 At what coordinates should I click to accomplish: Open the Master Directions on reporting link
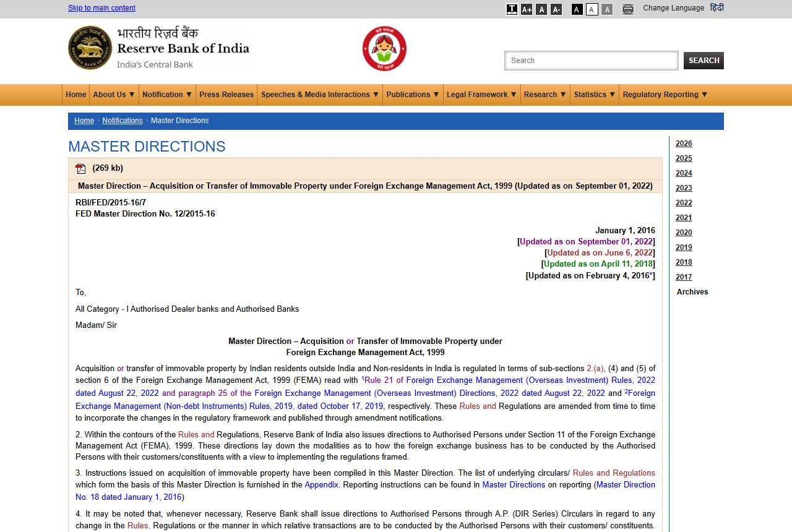point(514,485)
